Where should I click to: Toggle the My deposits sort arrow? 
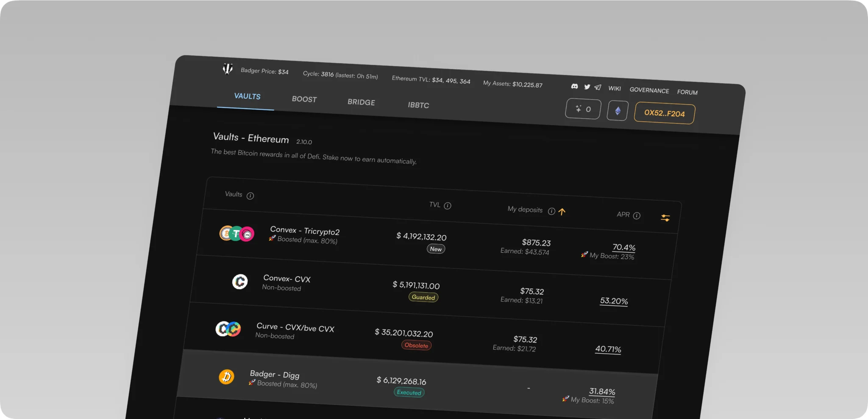(x=562, y=212)
